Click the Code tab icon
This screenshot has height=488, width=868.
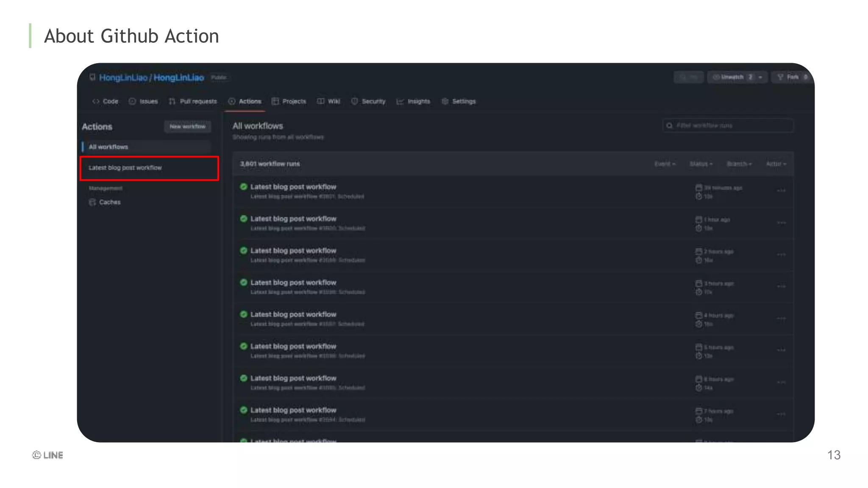[x=96, y=101]
